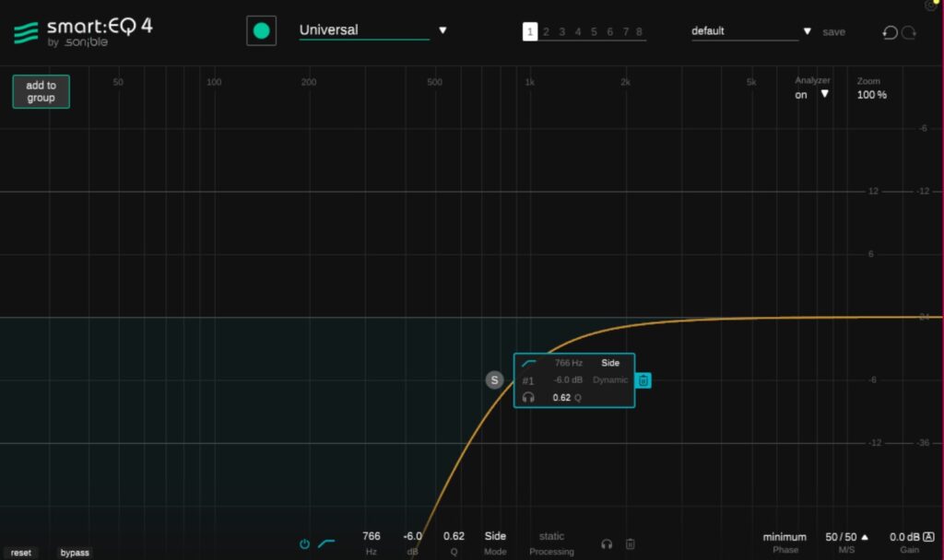Click the S band handle on curve
The width and height of the screenshot is (944, 560).
[x=495, y=380]
